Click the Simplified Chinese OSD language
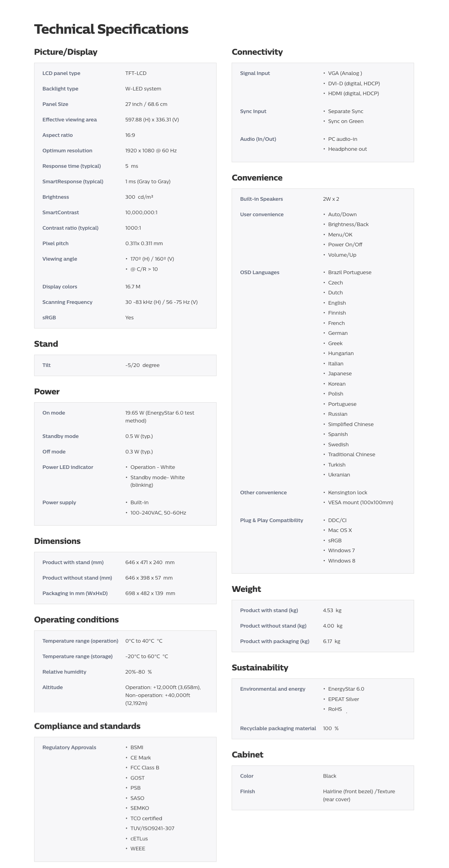The image size is (449, 868). click(351, 424)
